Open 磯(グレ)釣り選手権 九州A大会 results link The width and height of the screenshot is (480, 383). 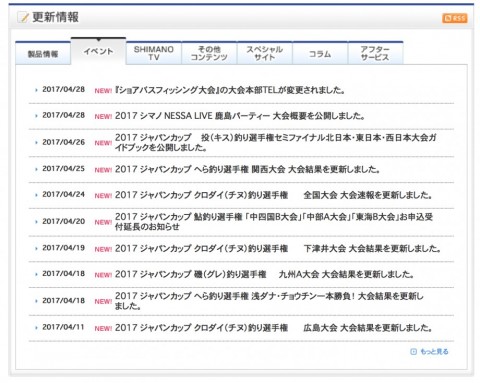tap(264, 274)
